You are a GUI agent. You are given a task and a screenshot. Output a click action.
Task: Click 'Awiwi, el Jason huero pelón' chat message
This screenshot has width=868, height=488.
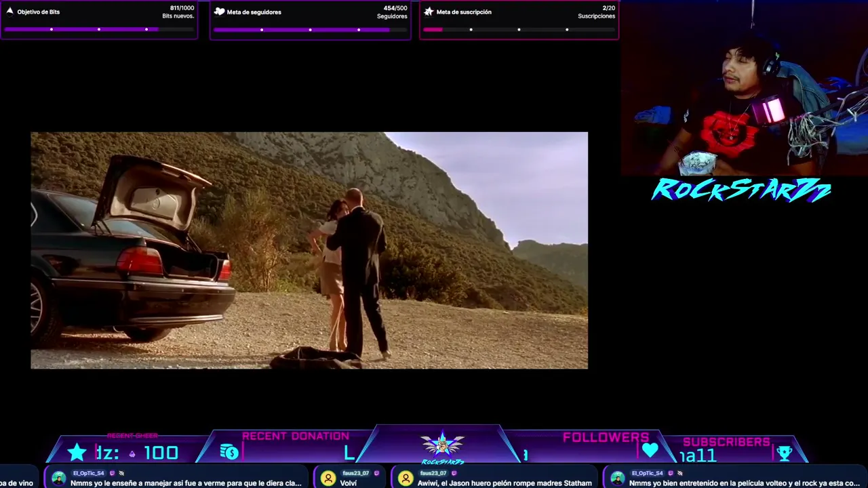pyautogui.click(x=505, y=483)
